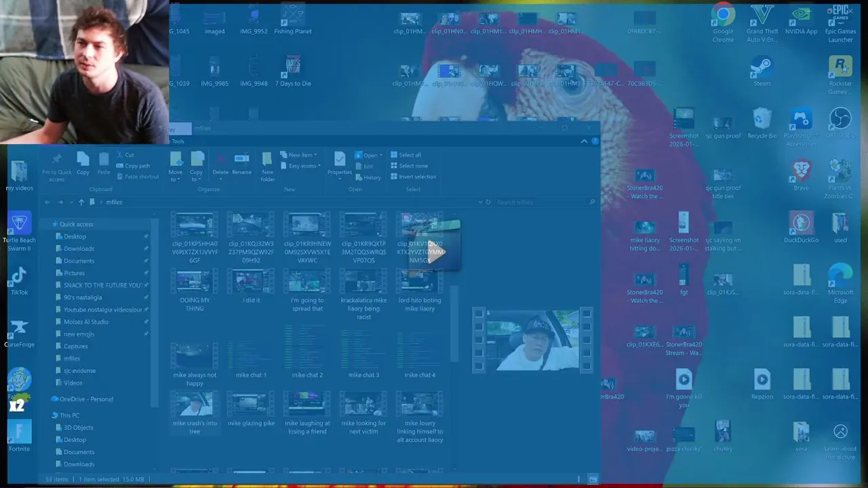The image size is (868, 488).
Task: Open the Copy to dropdown
Action: (x=196, y=167)
